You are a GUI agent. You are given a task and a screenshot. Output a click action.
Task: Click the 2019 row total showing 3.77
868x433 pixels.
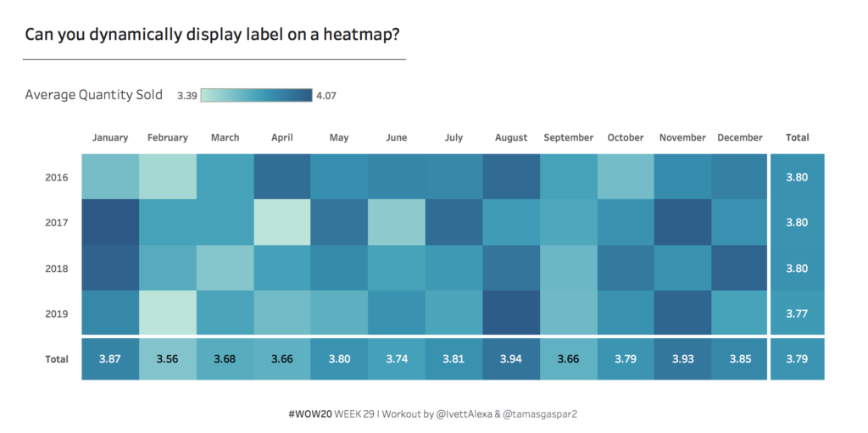tap(797, 314)
